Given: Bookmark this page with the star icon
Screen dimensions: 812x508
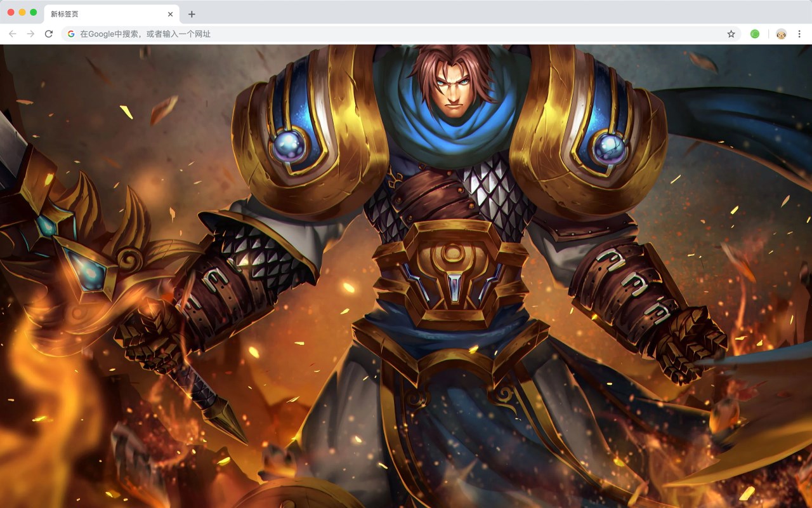Looking at the screenshot, I should pos(731,34).
